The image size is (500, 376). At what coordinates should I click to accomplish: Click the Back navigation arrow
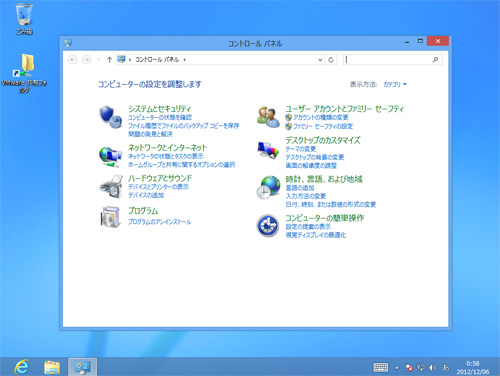72,60
